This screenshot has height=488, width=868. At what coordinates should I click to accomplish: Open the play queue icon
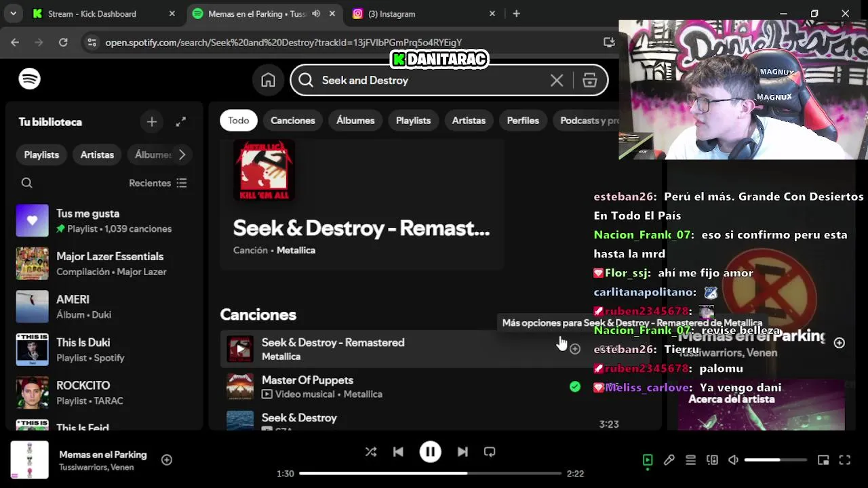[x=690, y=460]
